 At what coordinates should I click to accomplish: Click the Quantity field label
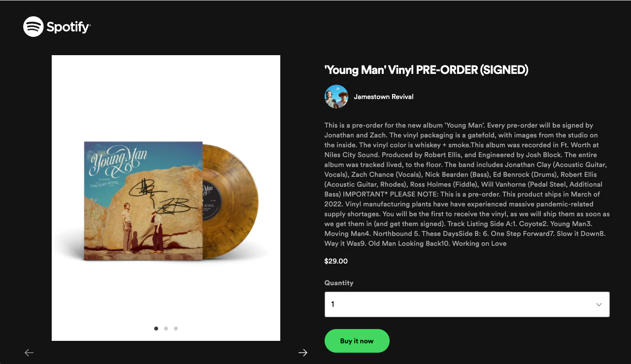339,283
